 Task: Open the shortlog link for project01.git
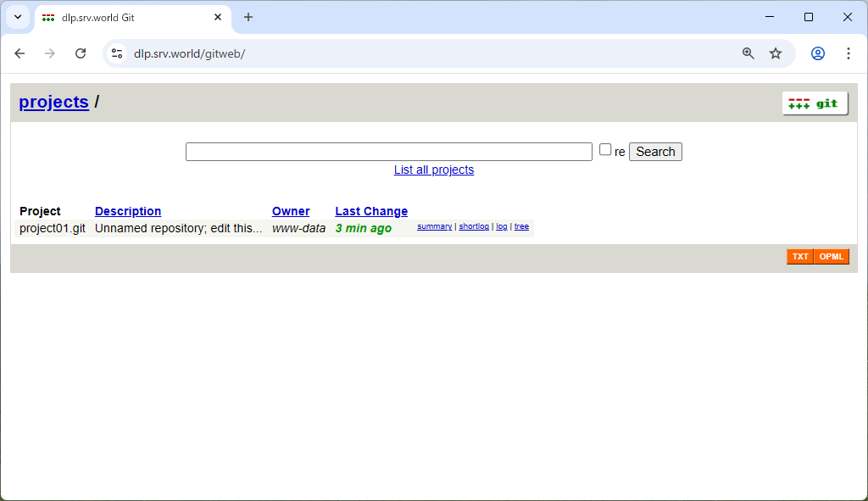click(x=474, y=226)
